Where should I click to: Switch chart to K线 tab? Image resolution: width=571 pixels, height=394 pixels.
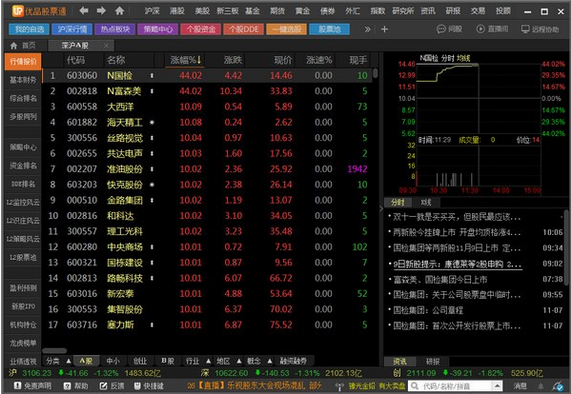(426, 202)
